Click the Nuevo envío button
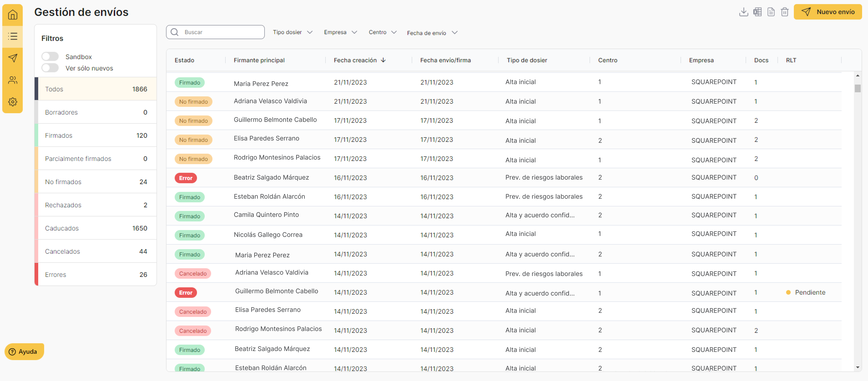 click(828, 12)
